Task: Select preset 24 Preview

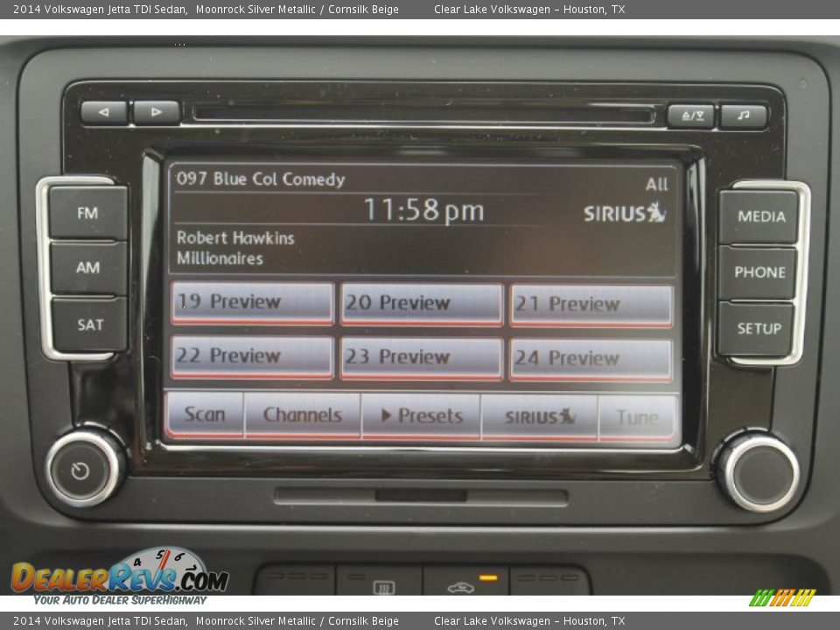Action: point(591,359)
